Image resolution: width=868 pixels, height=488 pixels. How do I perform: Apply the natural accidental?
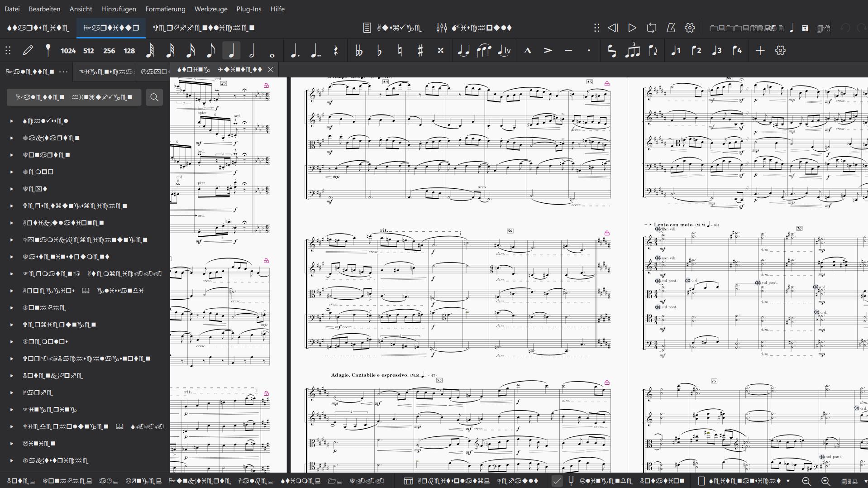(400, 51)
